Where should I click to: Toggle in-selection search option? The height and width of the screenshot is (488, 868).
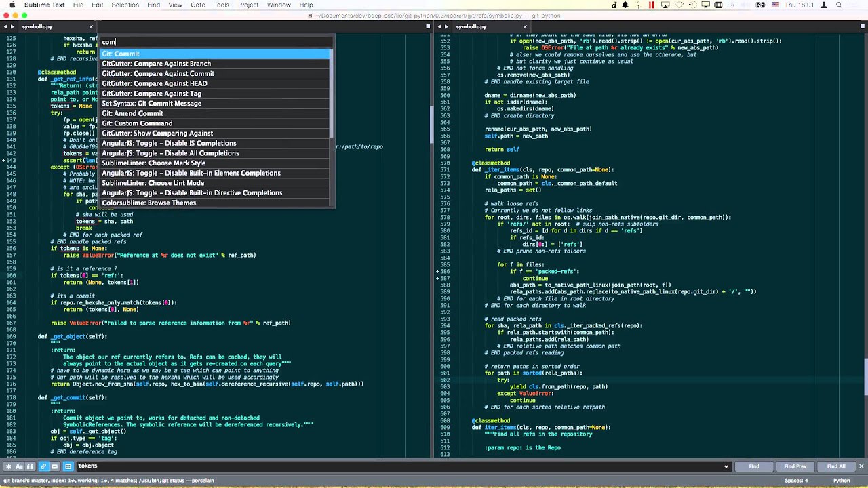pos(55,466)
